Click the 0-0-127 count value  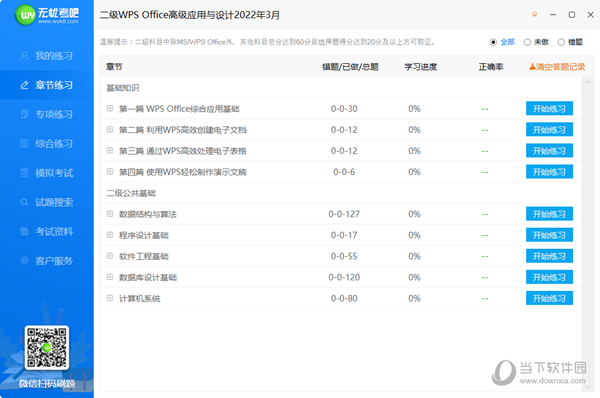click(344, 214)
